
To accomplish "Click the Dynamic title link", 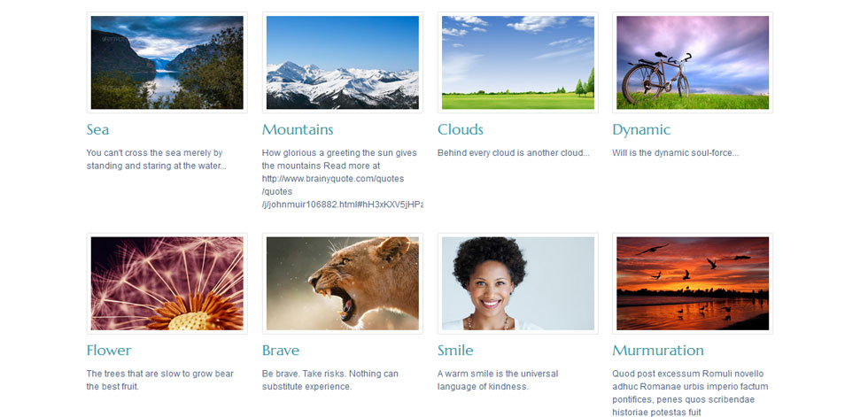I will pyautogui.click(x=641, y=130).
